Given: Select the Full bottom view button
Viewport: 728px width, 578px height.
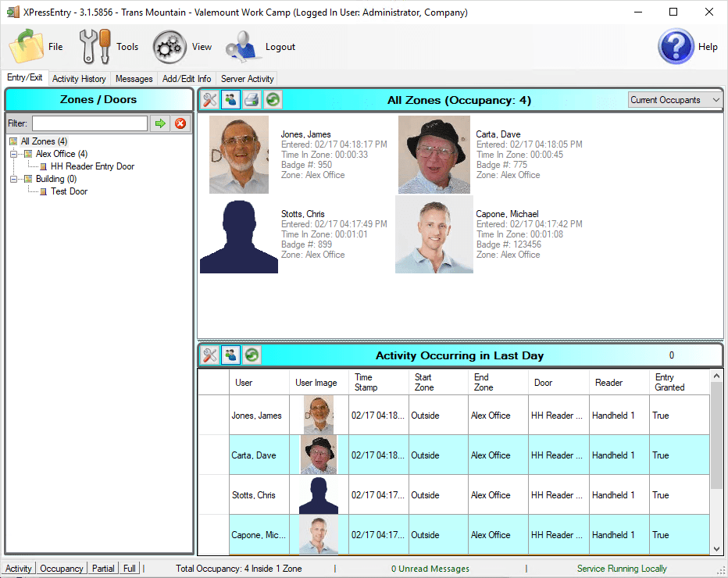Looking at the screenshot, I should 130,569.
